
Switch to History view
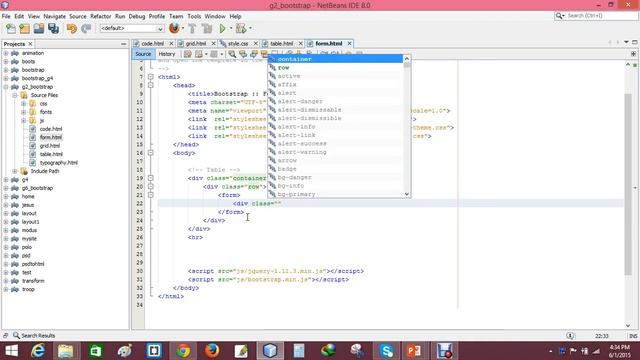[167, 54]
